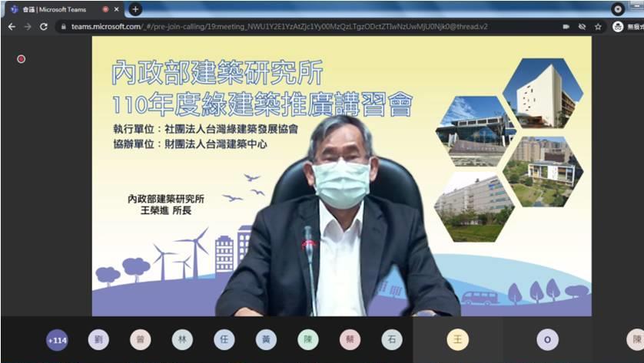Image resolution: width=644 pixels, height=363 pixels.
Task: Select participant avatar 蔡
Action: tap(350, 340)
